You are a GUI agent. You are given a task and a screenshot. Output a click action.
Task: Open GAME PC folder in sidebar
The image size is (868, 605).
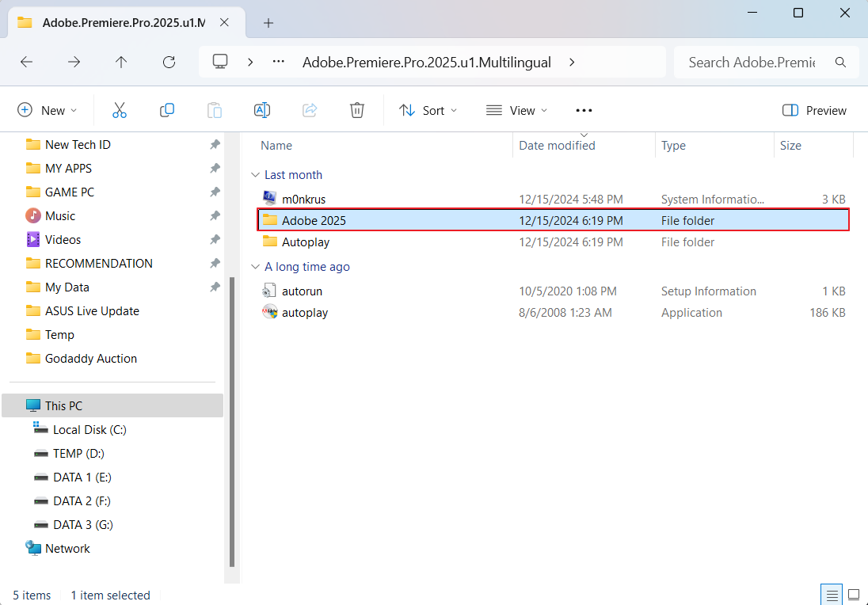pyautogui.click(x=69, y=192)
